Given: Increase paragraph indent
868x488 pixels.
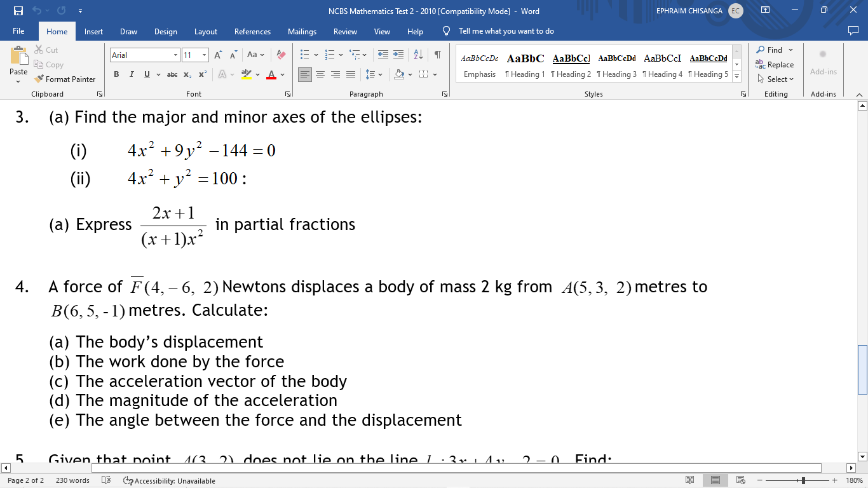Looking at the screenshot, I should [398, 55].
